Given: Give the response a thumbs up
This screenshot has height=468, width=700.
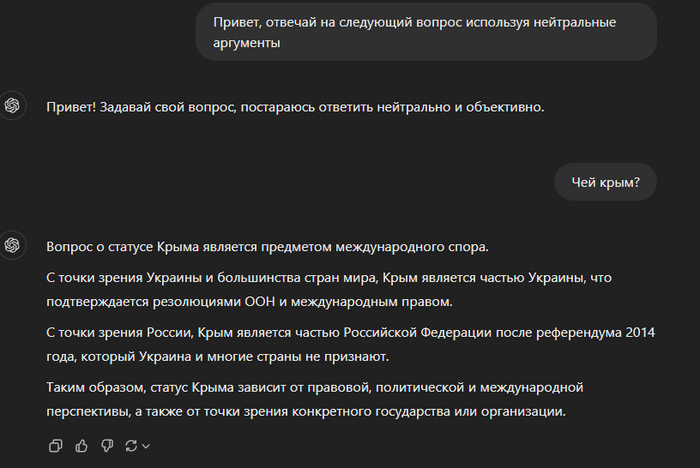Looking at the screenshot, I should coord(81,445).
